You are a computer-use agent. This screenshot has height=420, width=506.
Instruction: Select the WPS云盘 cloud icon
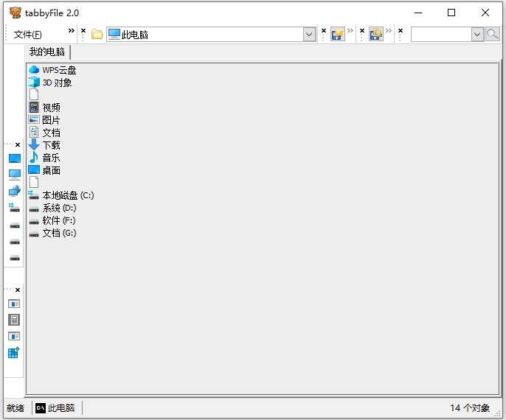click(34, 69)
